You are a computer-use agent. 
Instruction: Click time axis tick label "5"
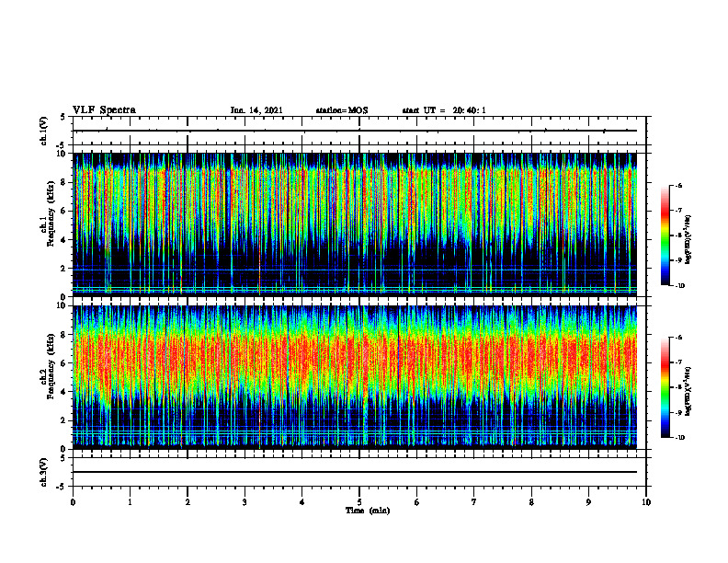[359, 502]
